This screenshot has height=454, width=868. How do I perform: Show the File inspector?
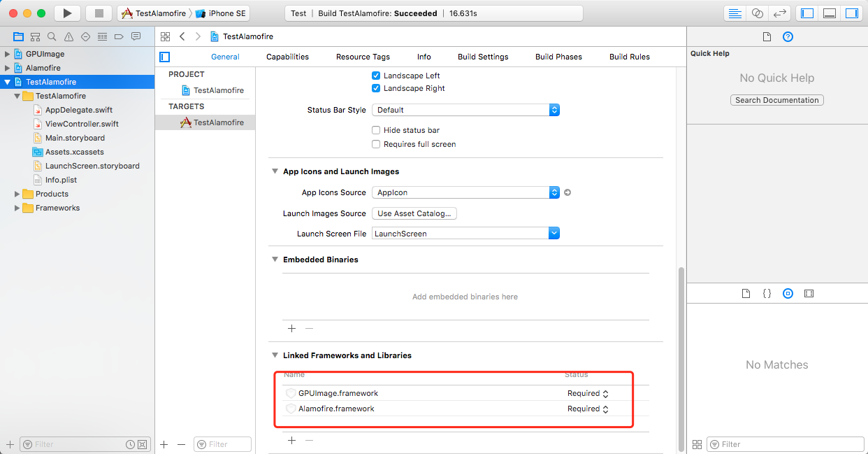tap(767, 36)
